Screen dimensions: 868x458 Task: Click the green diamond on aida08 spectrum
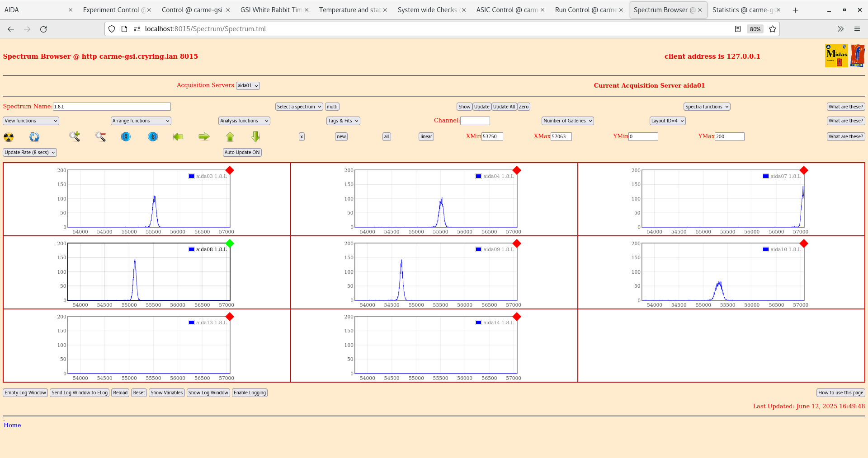[x=230, y=244]
